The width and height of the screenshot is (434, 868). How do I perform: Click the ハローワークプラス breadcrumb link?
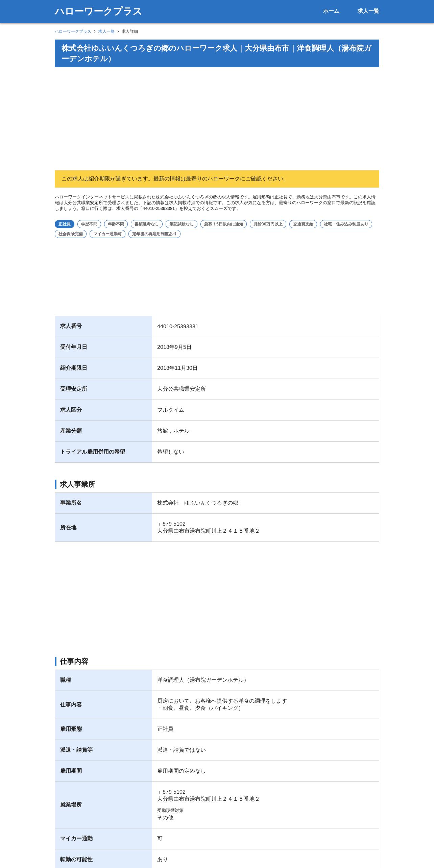[x=73, y=31]
